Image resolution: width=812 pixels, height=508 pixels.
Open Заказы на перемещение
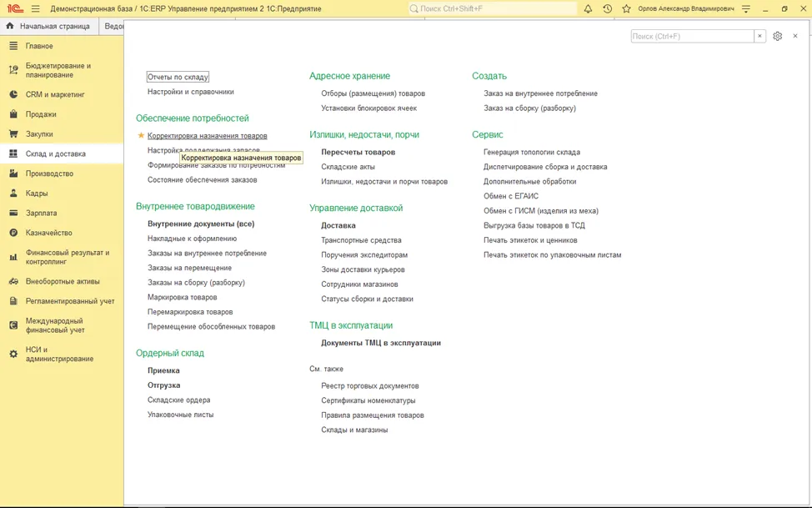point(189,268)
